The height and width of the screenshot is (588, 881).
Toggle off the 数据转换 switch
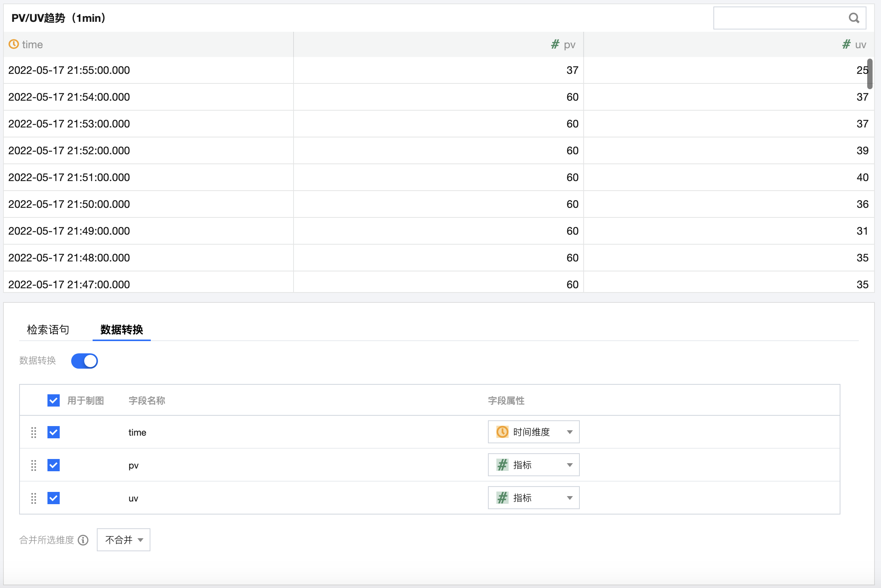coord(85,361)
